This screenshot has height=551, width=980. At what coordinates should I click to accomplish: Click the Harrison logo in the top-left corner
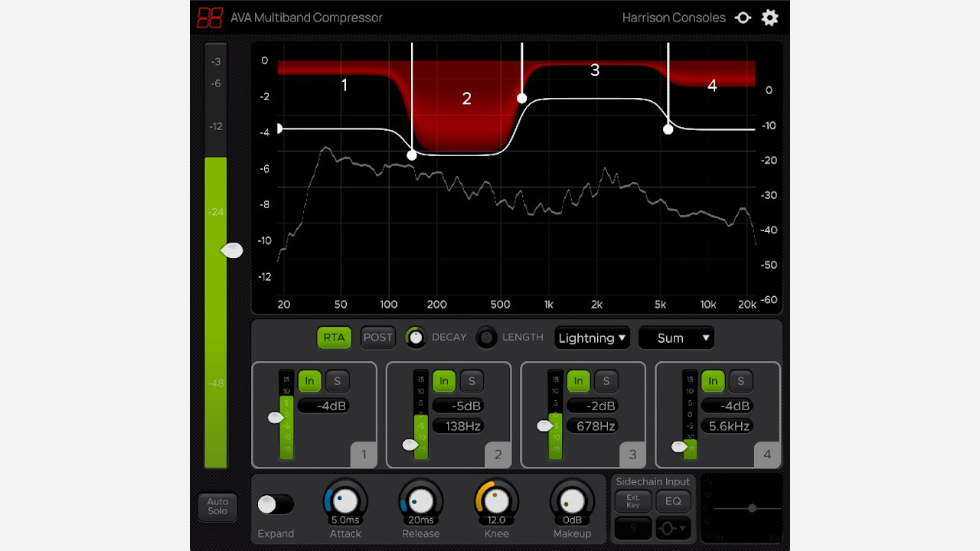[x=208, y=18]
